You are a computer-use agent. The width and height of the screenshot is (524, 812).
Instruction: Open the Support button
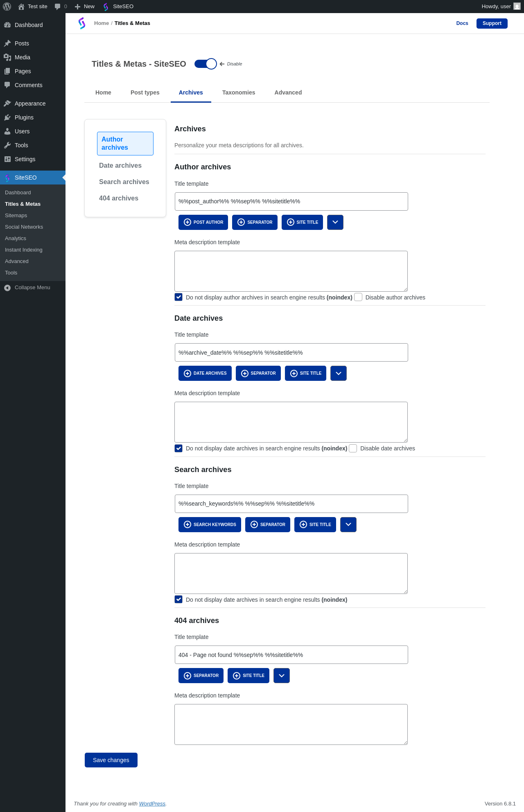tap(492, 23)
